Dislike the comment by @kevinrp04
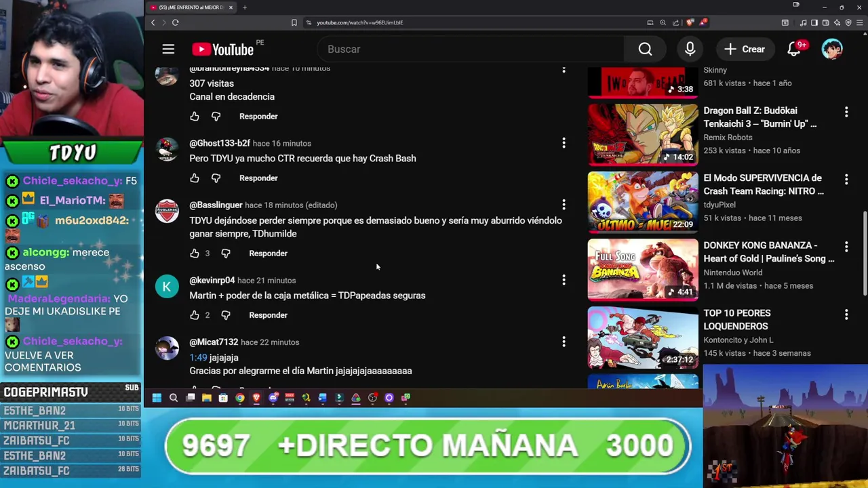The image size is (868, 488). click(226, 315)
